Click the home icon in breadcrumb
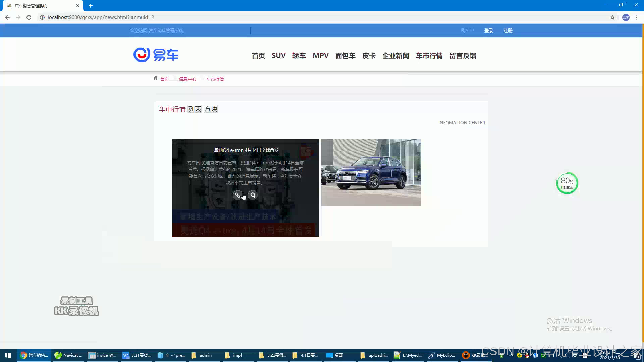The image size is (644, 362). 156,78
